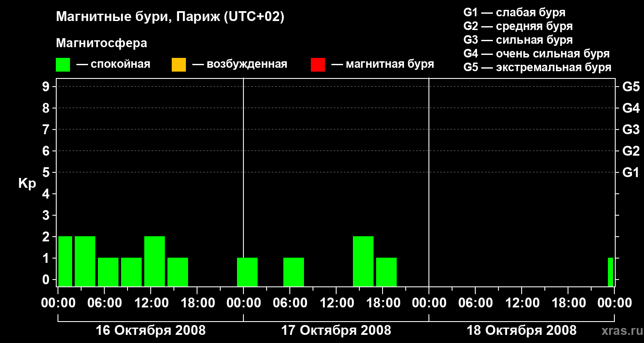Click the '— спокойная' legend text
Viewport: 644px width, 343px height.
(113, 64)
